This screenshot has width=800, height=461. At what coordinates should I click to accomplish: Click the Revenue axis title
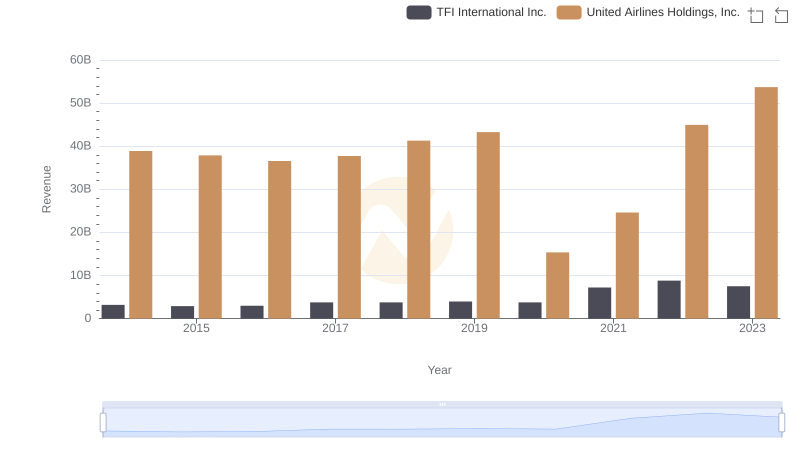point(46,189)
